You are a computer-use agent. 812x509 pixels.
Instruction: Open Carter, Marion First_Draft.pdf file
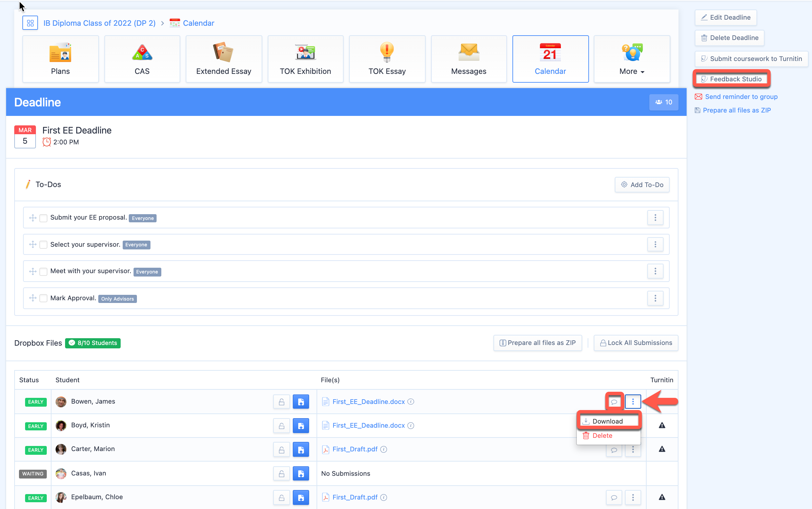355,449
